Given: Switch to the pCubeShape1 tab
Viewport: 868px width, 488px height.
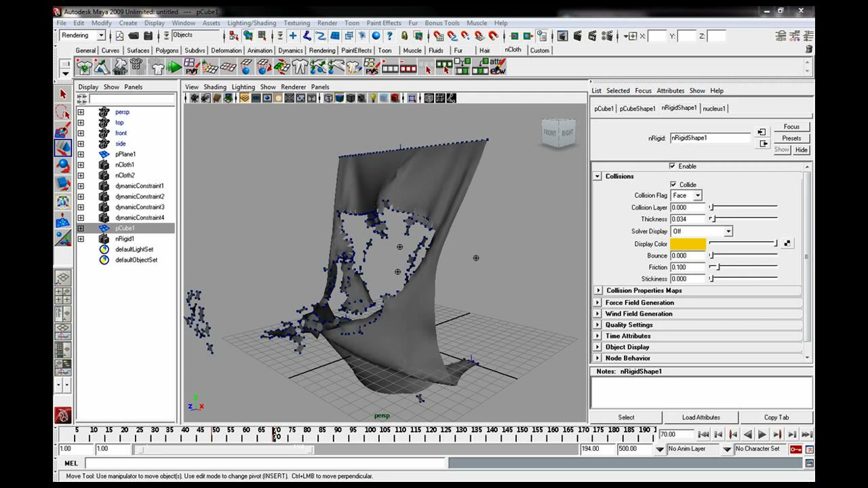Looking at the screenshot, I should (637, 108).
